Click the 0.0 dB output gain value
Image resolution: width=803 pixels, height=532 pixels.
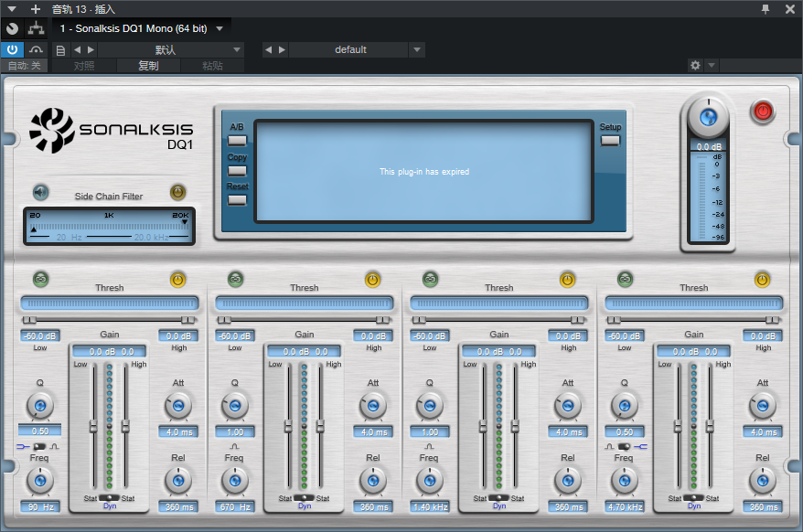coord(709,146)
